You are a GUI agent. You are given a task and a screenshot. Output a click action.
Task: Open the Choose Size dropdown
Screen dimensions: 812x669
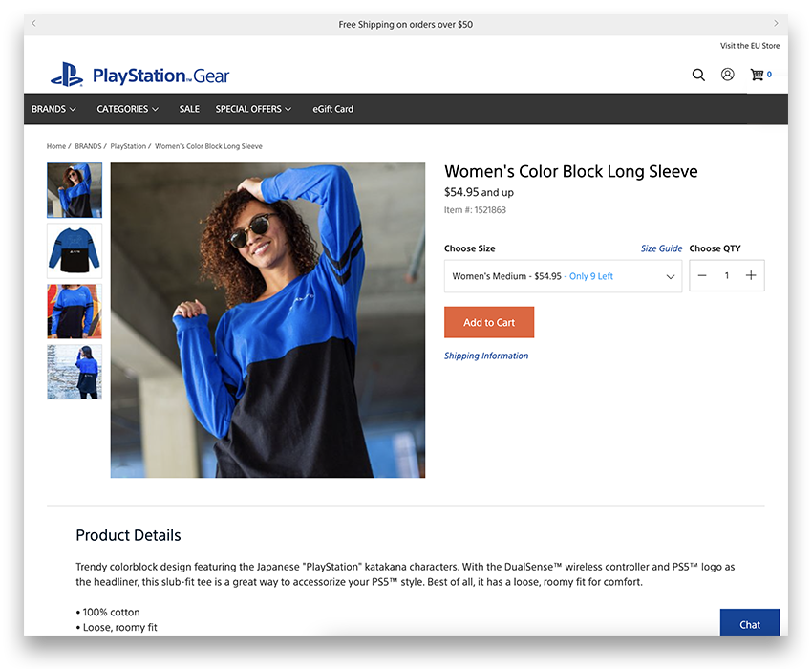563,276
